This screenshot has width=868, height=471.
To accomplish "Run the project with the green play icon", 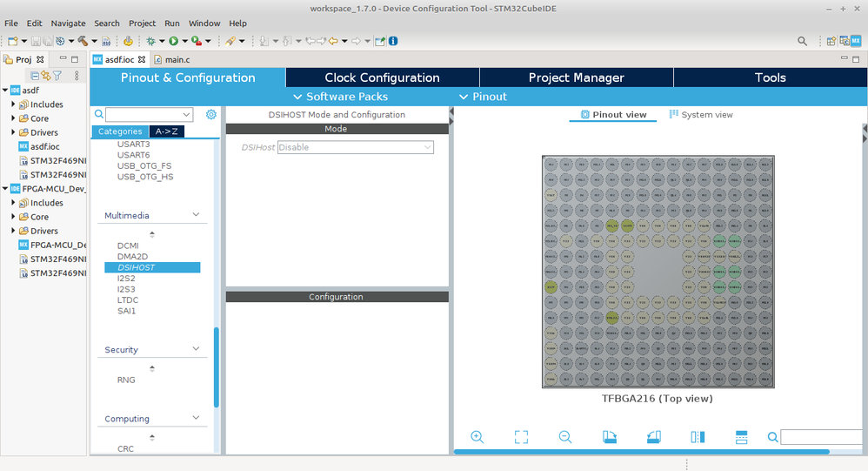I will point(173,41).
